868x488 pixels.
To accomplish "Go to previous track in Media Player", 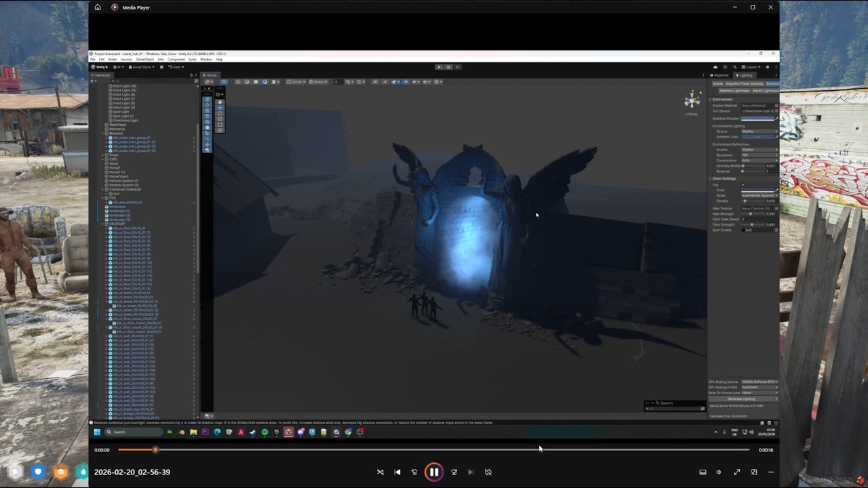I will click(x=397, y=472).
